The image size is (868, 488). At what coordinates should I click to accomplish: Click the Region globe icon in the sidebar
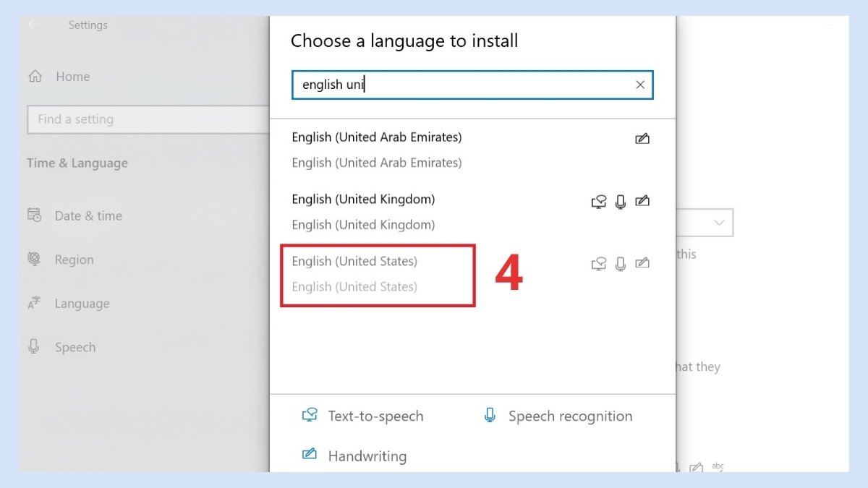pos(34,259)
